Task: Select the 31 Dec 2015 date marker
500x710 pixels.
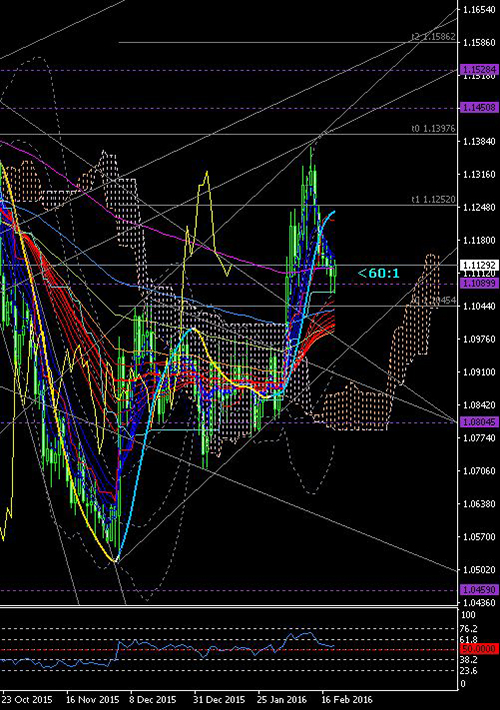Action: click(x=220, y=700)
